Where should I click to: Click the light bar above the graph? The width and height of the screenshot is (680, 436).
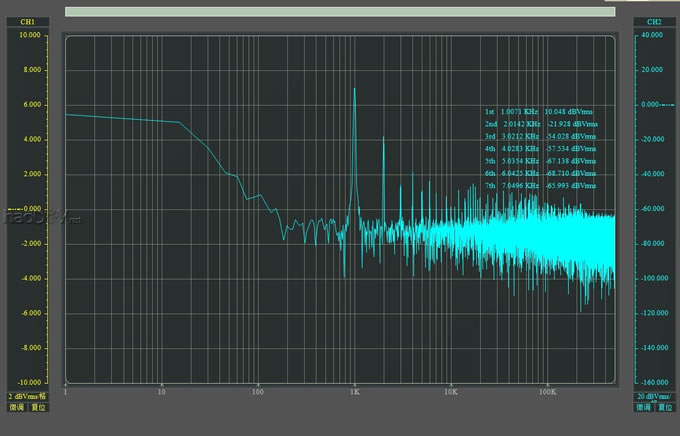coord(339,12)
